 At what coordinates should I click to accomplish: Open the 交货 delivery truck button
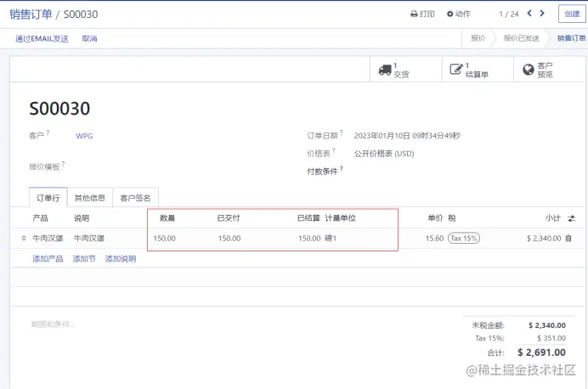(406, 70)
